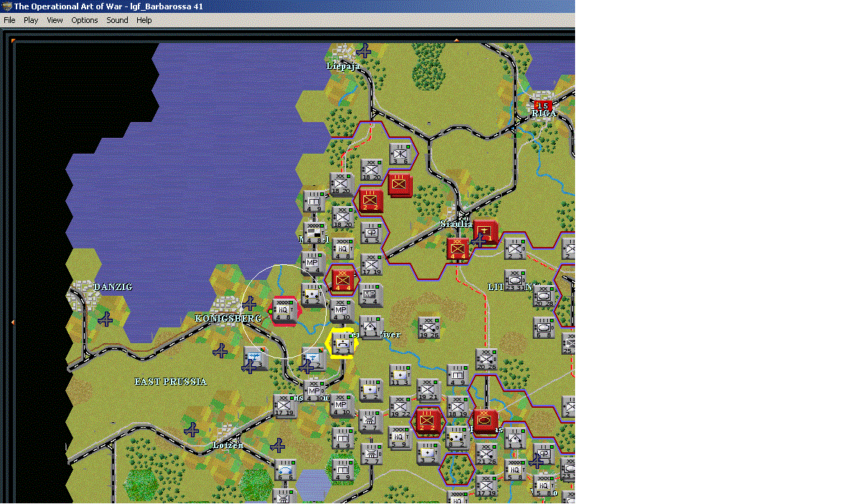Select the red 15 unit at Riga
This screenshot has height=504, width=863.
tap(544, 106)
